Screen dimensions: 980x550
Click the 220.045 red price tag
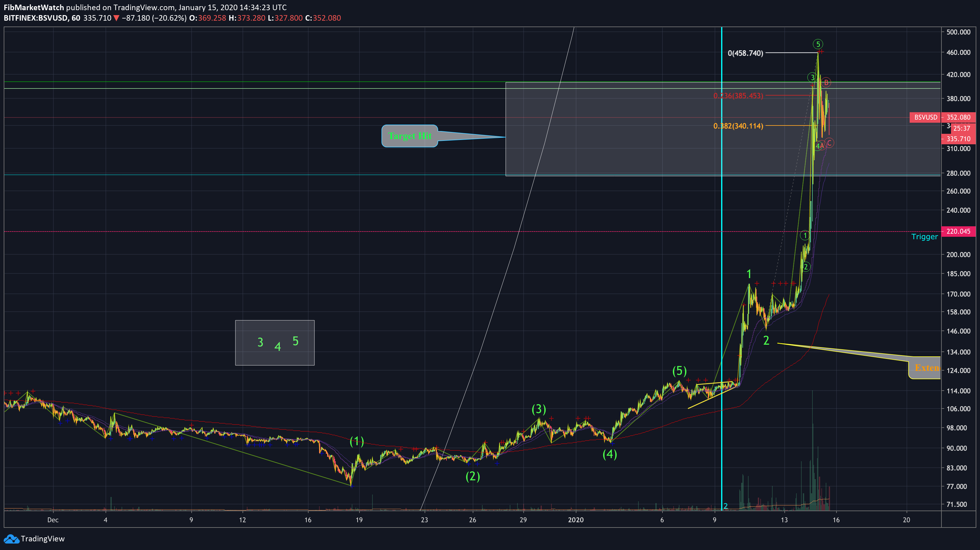click(x=958, y=231)
